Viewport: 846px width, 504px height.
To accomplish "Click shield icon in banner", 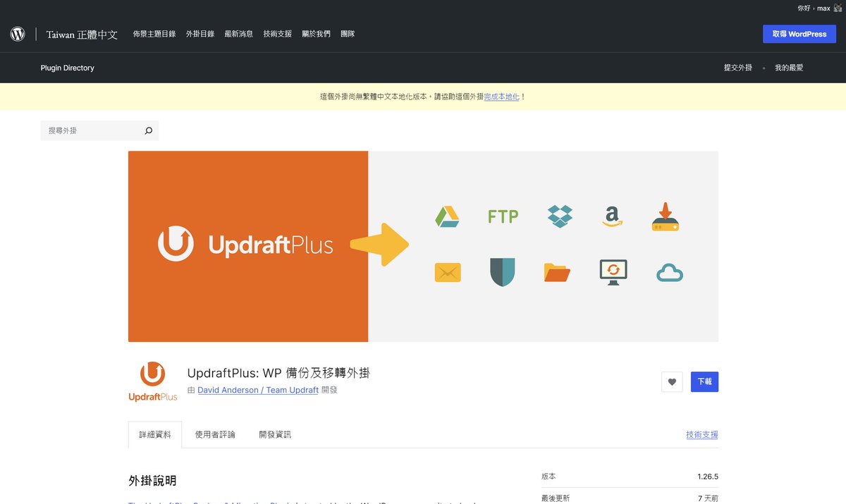I will pos(503,272).
